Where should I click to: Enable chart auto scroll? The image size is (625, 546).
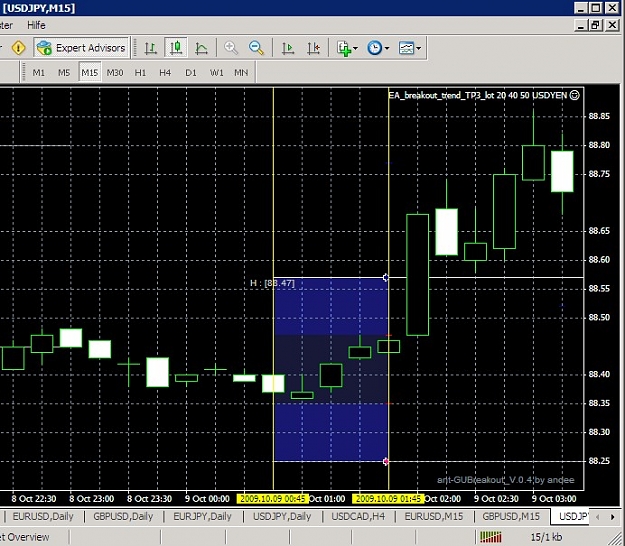(x=288, y=48)
